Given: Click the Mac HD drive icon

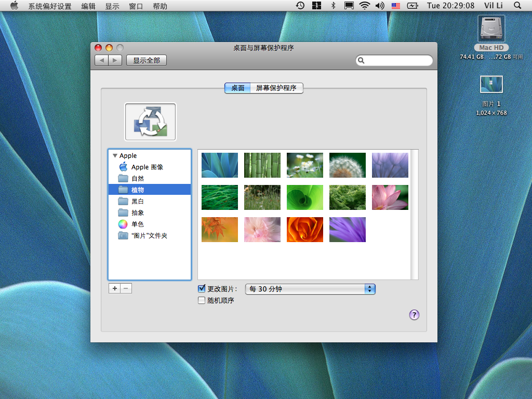Looking at the screenshot, I should coord(491,28).
